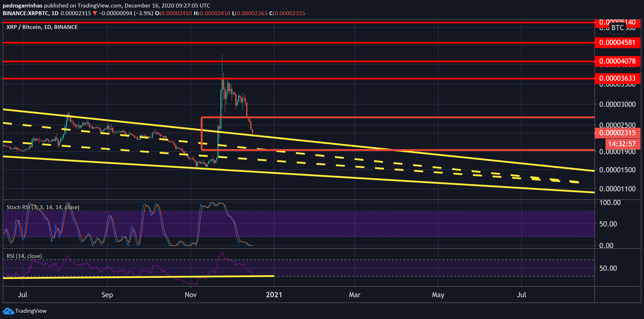Viewport: 644px width, 319px height.
Task: Click the −0.00000094 (−3.9%) change value
Action: tap(126, 13)
